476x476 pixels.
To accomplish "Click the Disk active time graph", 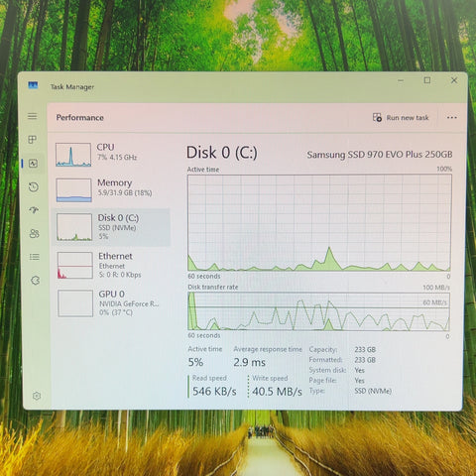I will click(319, 223).
